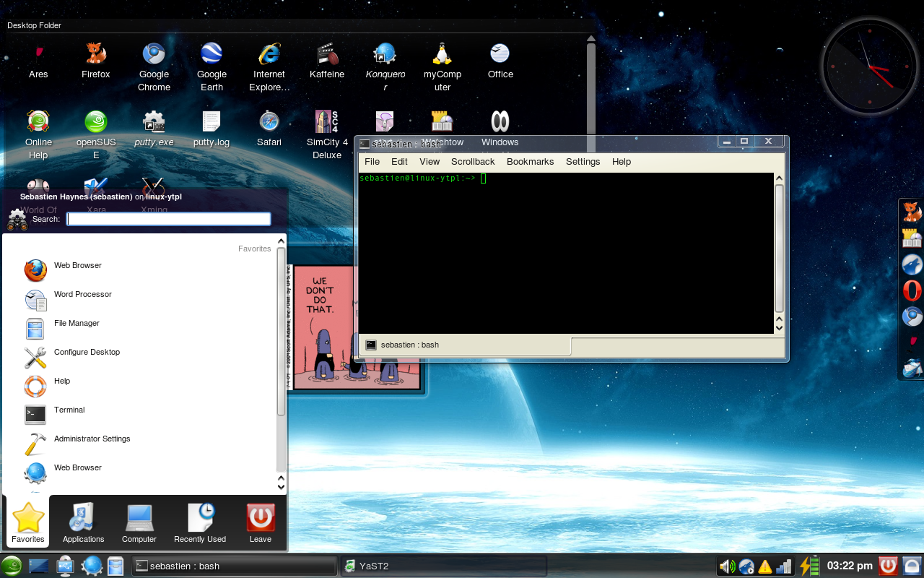924x578 pixels.
Task: Click Opera icon in side panel
Action: click(x=912, y=290)
